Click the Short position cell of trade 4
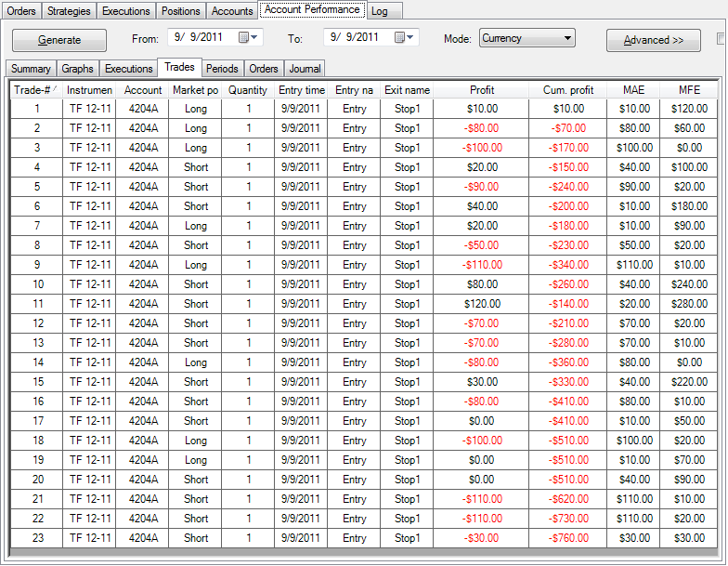The height and width of the screenshot is (566, 728). tap(195, 167)
